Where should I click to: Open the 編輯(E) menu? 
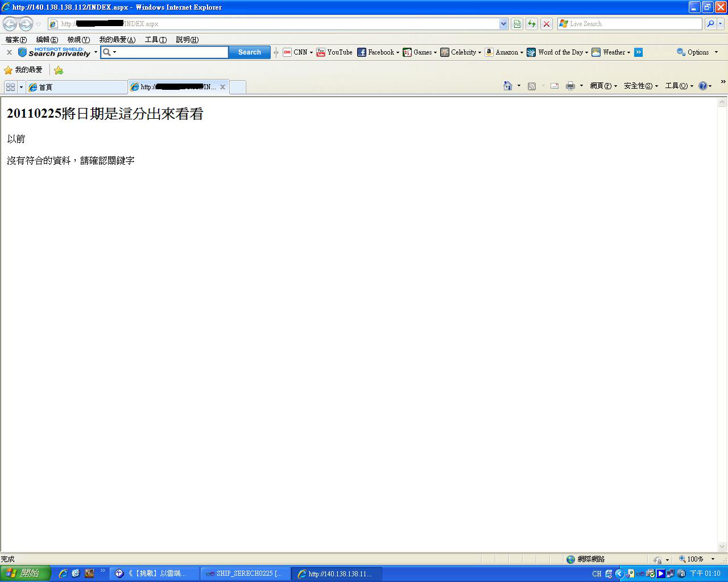[47, 40]
